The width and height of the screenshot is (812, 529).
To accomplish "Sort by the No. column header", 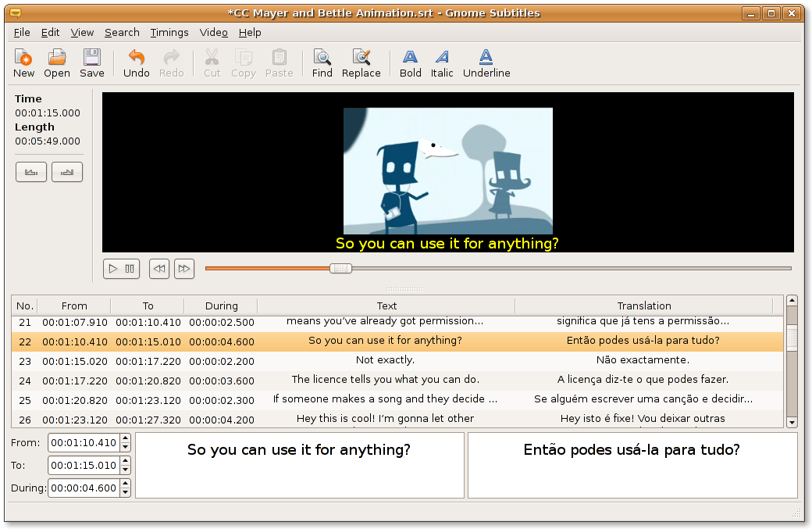I will (25, 306).
